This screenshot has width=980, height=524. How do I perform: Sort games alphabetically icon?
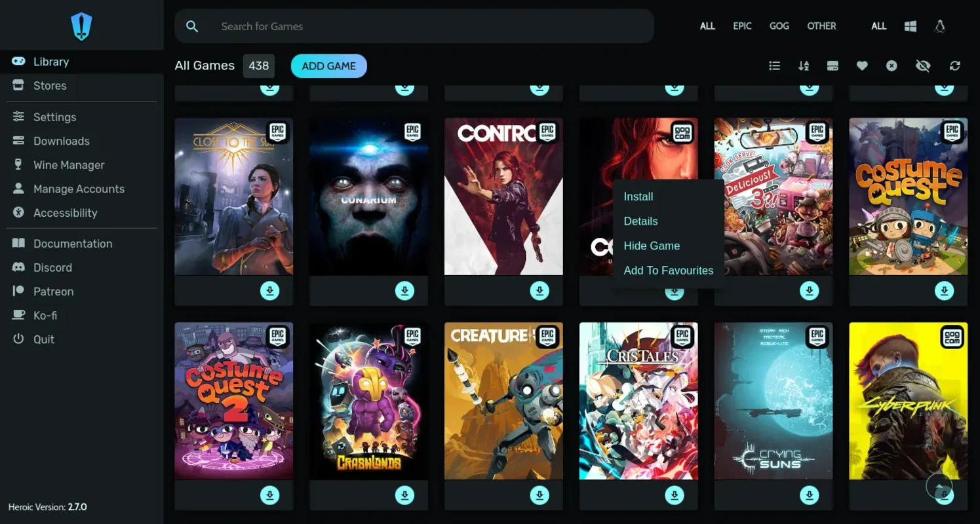(x=804, y=65)
